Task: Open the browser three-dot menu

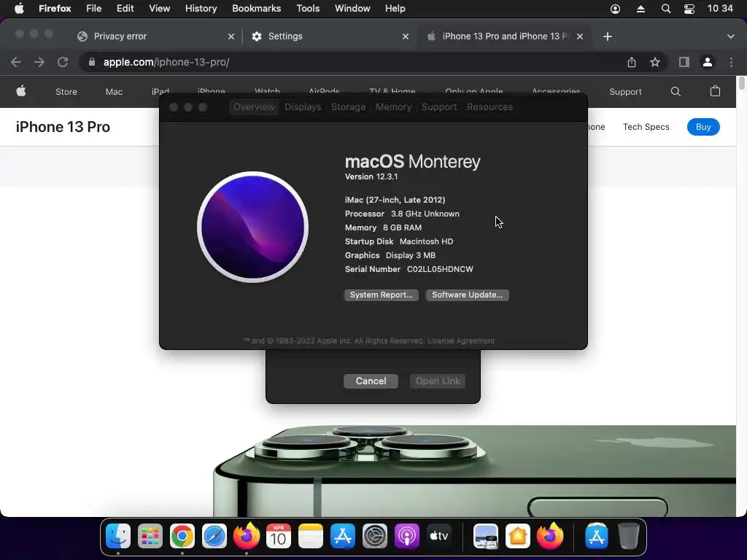Action: tap(731, 62)
